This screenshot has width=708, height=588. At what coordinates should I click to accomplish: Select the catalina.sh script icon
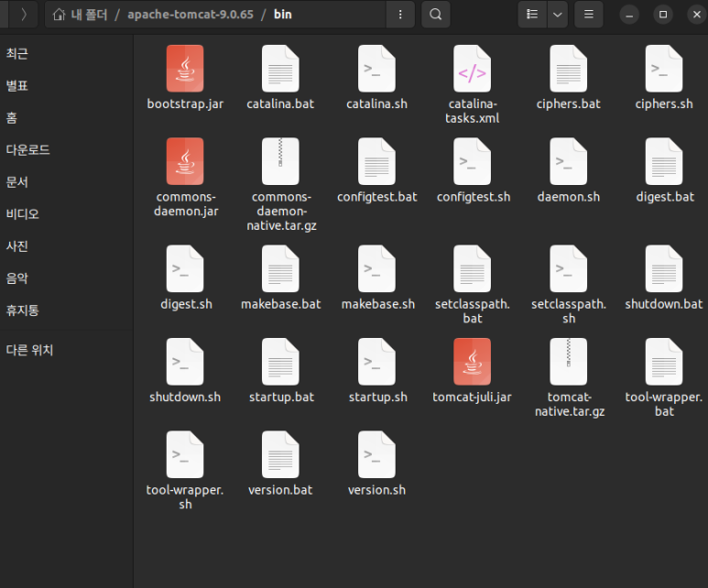[376, 69]
